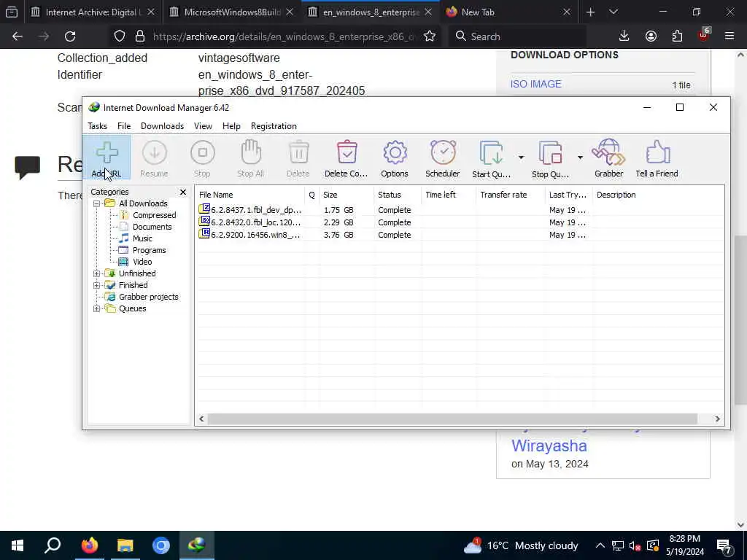Screen dimensions: 747x560
Task: Open IDM Options gear icon
Action: (x=395, y=158)
